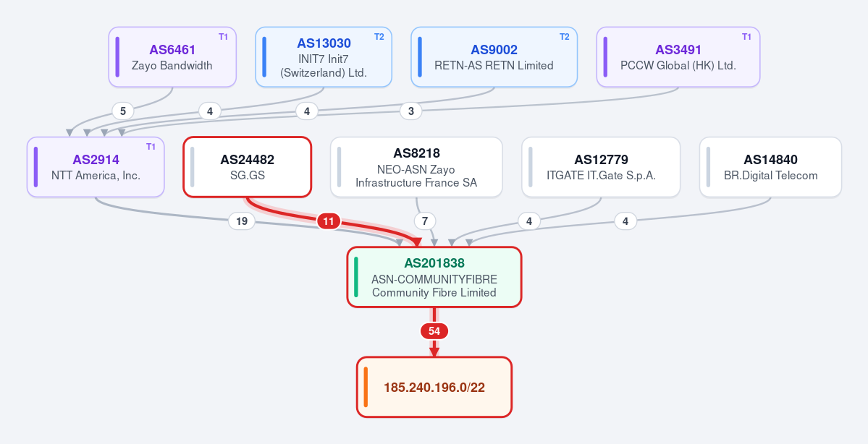The image size is (868, 444).
Task: Click the T1 badge on AS6461
Action: point(223,37)
